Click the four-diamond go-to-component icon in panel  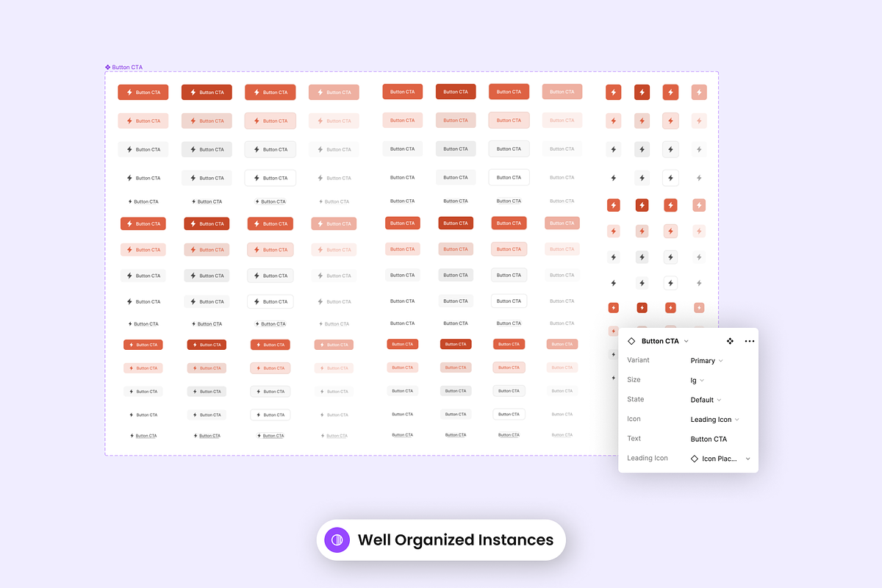pos(730,341)
